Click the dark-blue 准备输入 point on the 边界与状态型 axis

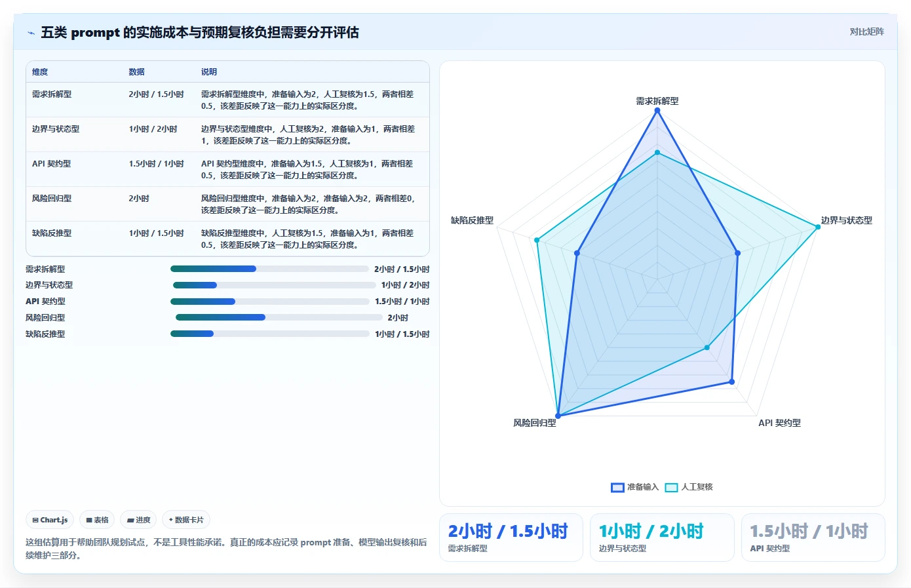pos(737,253)
